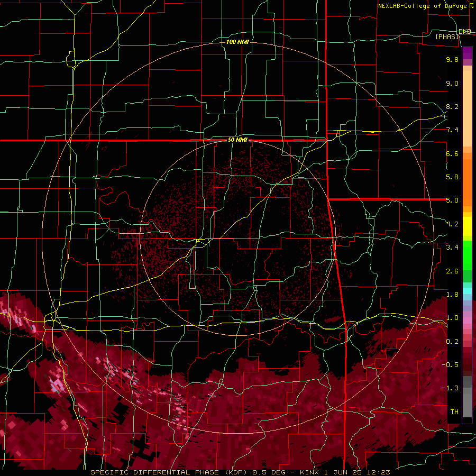Click the 6.6 scale value
Image resolution: width=476 pixels, height=476 pixels.
point(452,153)
